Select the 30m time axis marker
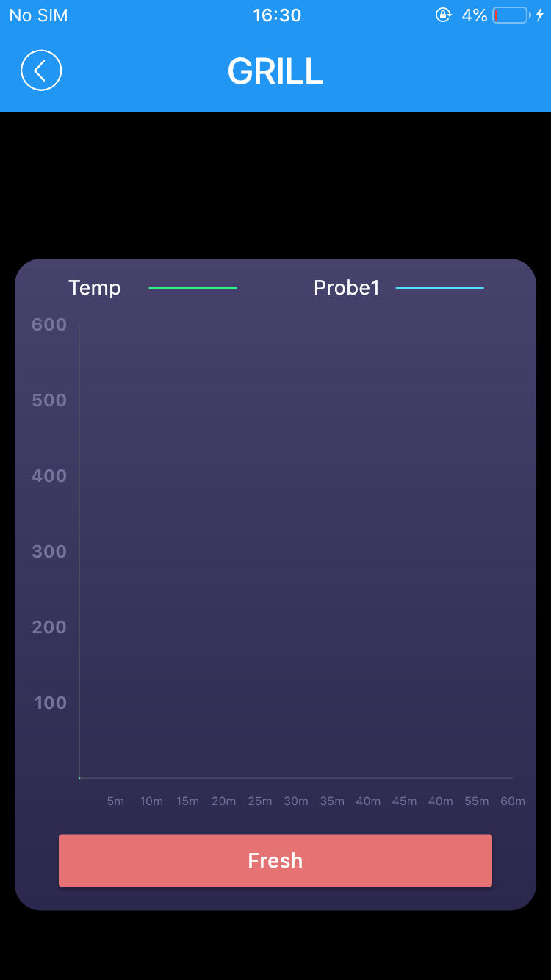The image size is (551, 980). tap(296, 801)
